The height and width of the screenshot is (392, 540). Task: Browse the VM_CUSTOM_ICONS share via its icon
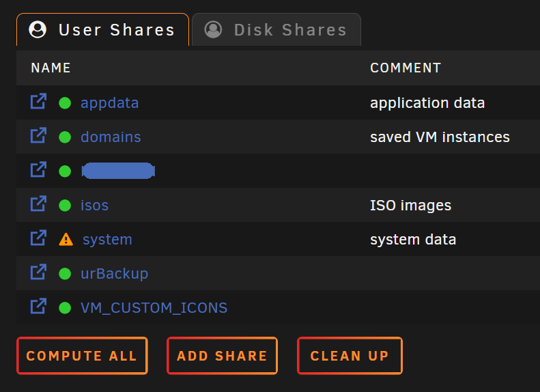click(x=38, y=306)
